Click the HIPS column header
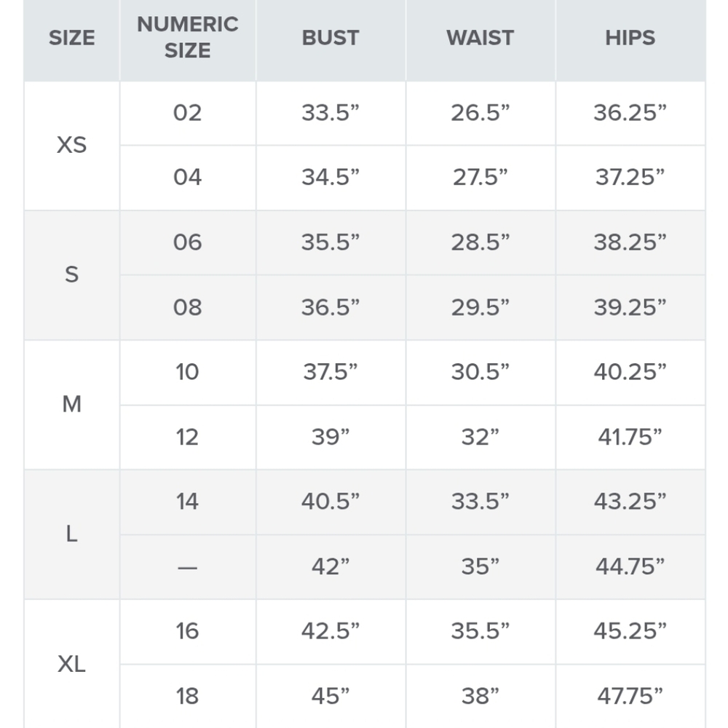The height and width of the screenshot is (728, 728). click(630, 38)
